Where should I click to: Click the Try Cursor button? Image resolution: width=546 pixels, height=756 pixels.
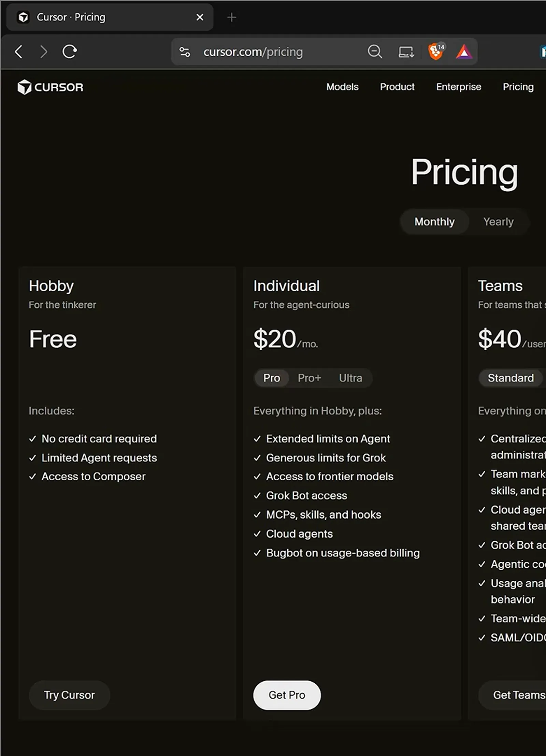pyautogui.click(x=69, y=695)
